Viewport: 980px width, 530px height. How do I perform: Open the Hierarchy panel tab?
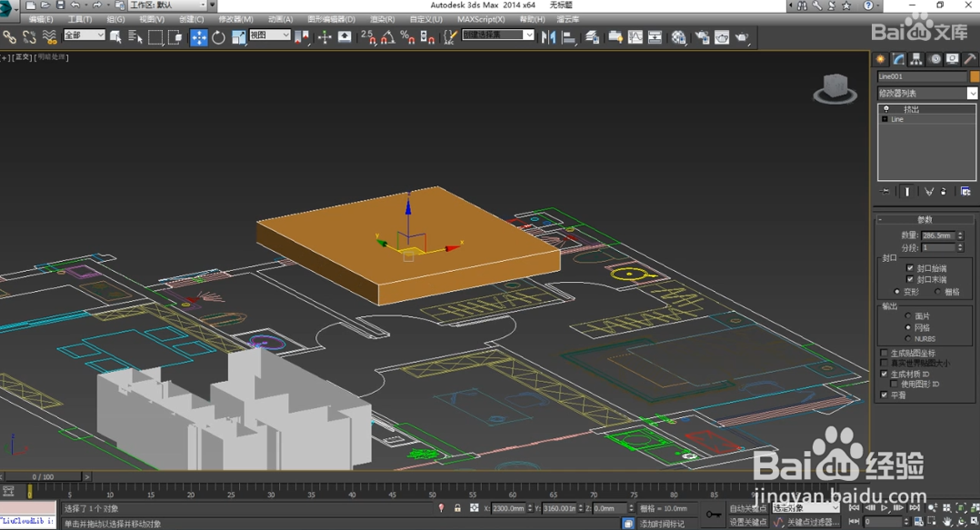(916, 59)
